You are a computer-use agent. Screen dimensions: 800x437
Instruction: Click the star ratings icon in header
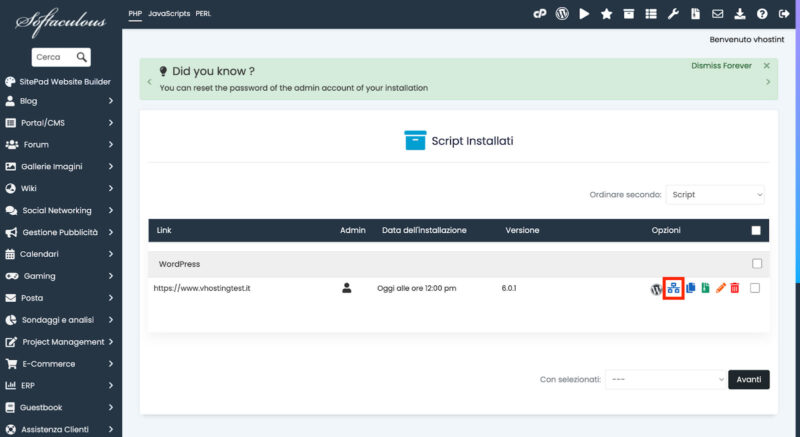tap(606, 14)
